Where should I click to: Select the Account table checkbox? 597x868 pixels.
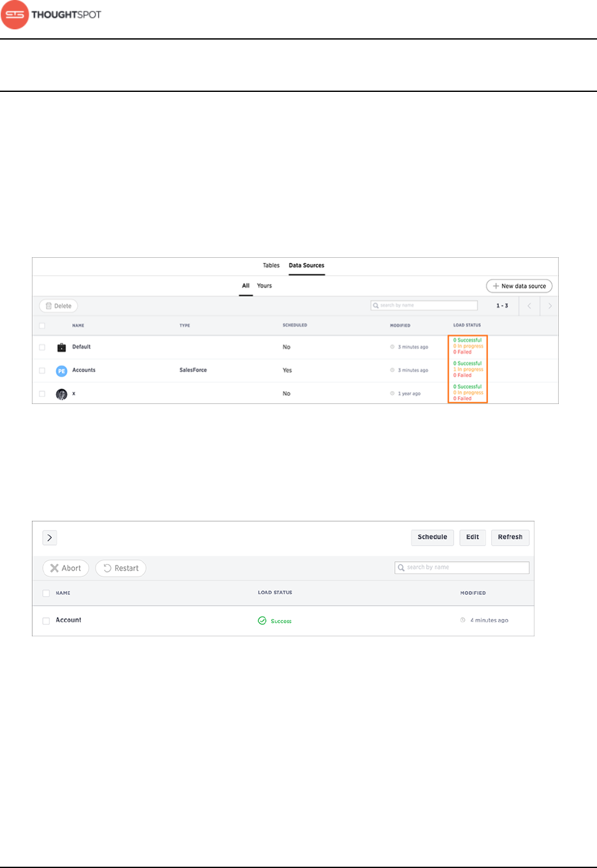pyautogui.click(x=46, y=620)
